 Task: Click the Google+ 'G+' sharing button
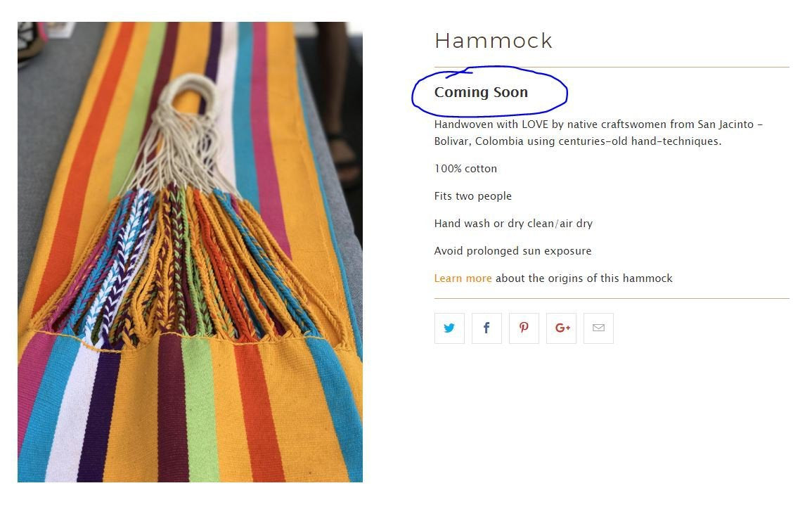(561, 328)
